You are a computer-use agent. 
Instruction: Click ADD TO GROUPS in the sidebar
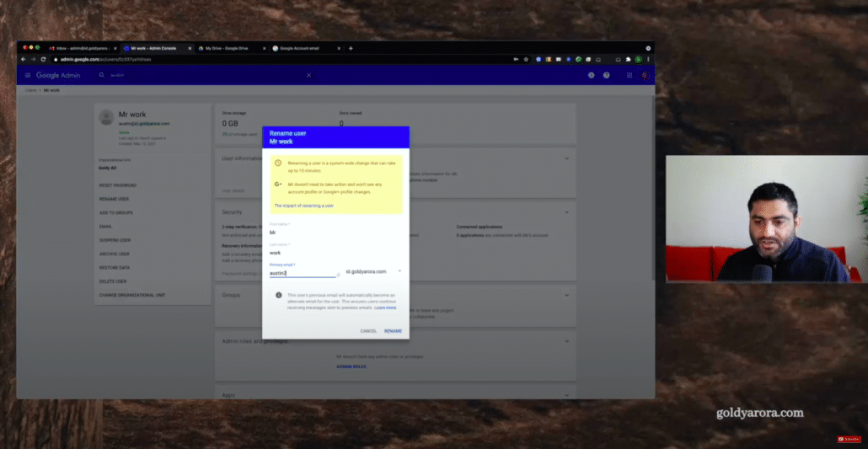click(x=115, y=212)
